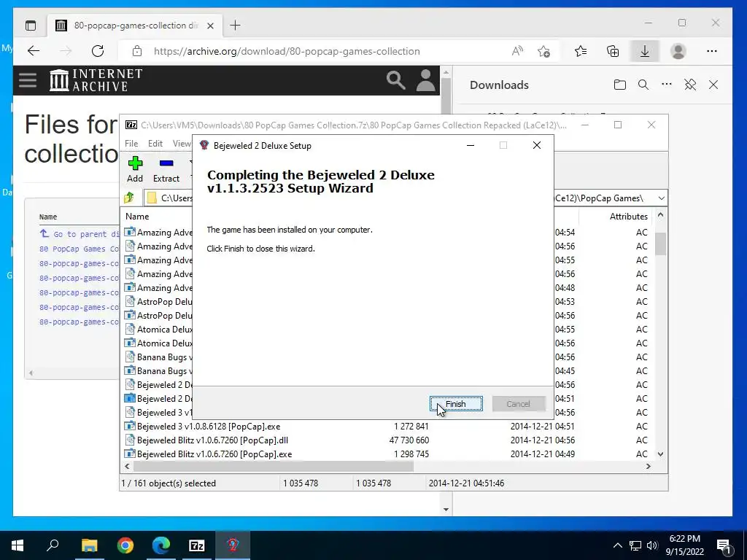
Task: Open File Explorer from the taskbar
Action: (89, 545)
